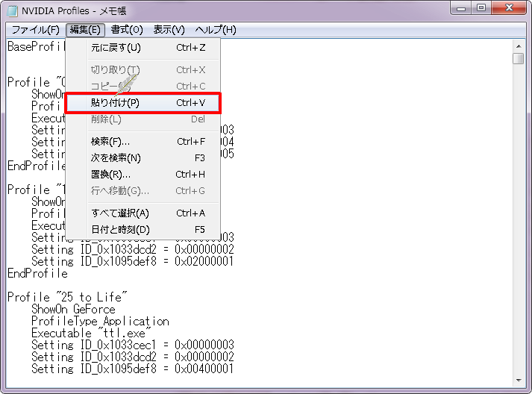Viewport: 532px width, 394px height.
Task: Click Setting ID_0x1033cec1 = 0x00000003 line
Action: [x=133, y=345]
